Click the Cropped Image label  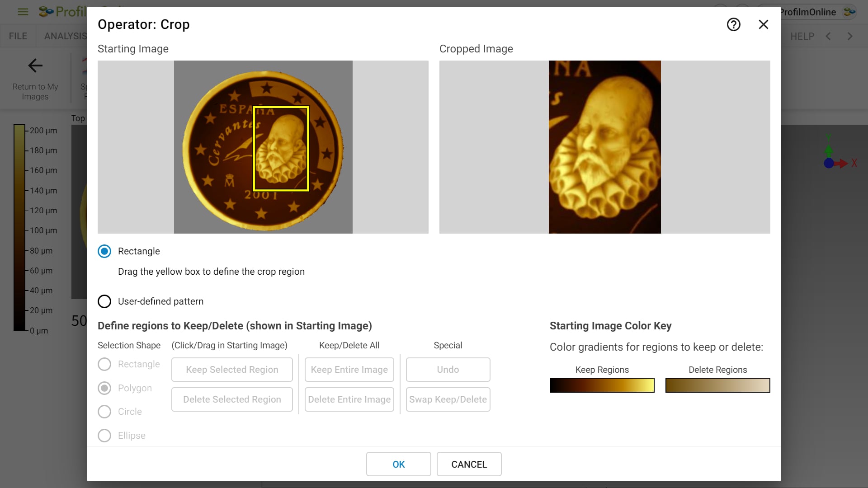476,49
